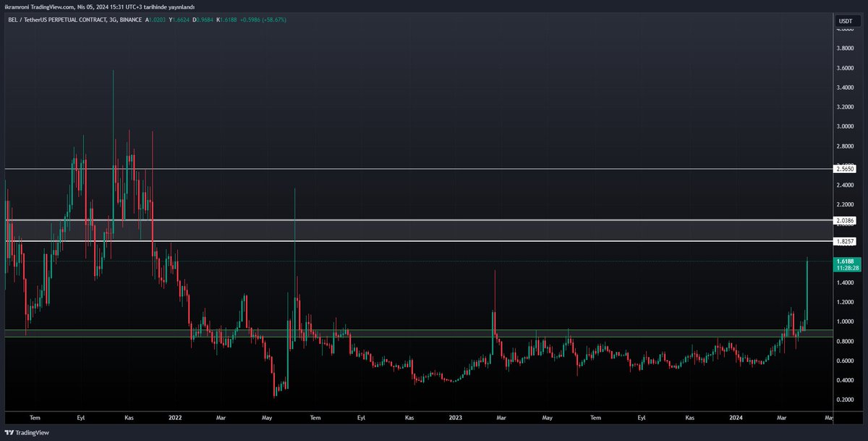Click the 0.8000 price axis tick
This screenshot has width=868, height=441.
845,341
